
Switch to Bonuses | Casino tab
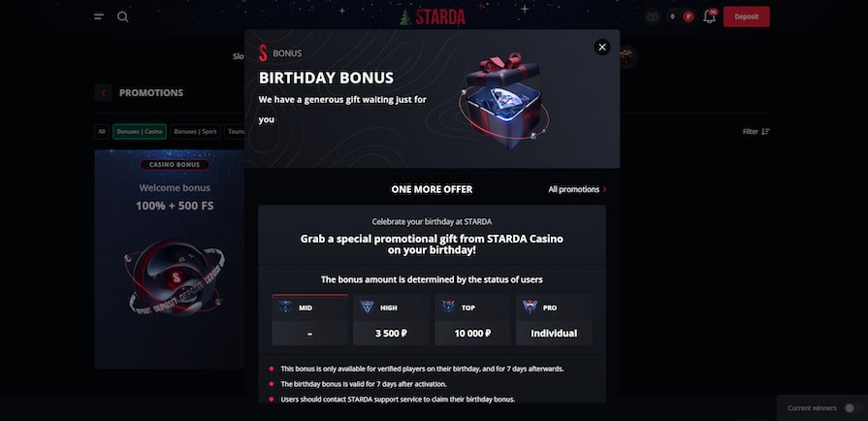pos(140,132)
